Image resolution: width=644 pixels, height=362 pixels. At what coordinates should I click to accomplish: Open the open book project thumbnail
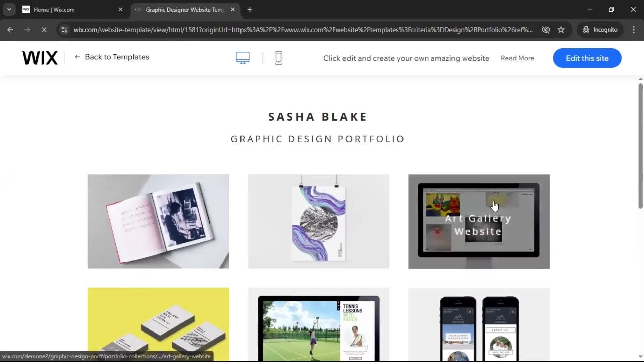tap(158, 221)
